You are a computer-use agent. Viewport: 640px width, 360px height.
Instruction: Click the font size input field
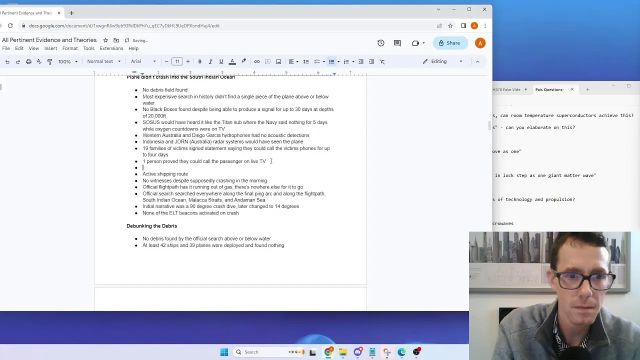(177, 62)
